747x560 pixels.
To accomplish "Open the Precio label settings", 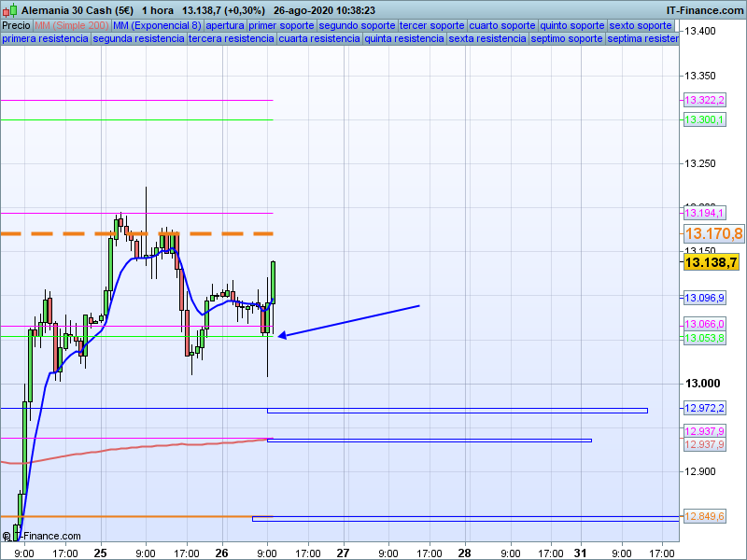I will click(16, 25).
